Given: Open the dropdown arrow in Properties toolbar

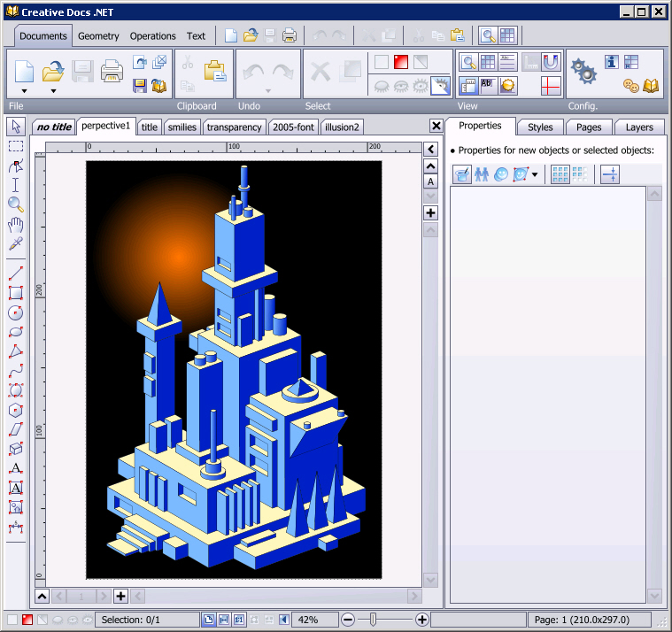Looking at the screenshot, I should coord(535,174).
